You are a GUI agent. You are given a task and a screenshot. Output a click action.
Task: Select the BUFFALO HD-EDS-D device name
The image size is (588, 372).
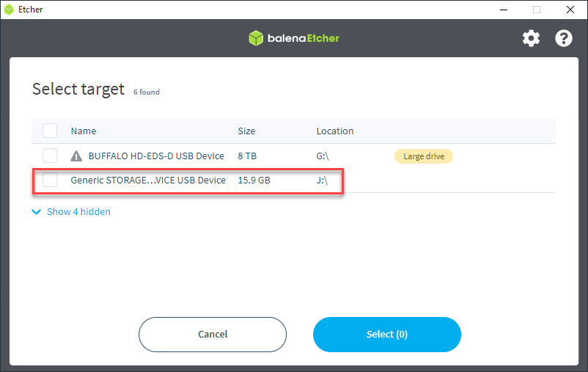point(156,156)
